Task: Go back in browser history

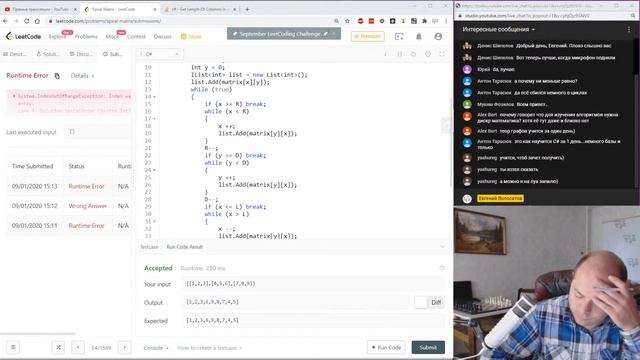Action: tap(5, 21)
